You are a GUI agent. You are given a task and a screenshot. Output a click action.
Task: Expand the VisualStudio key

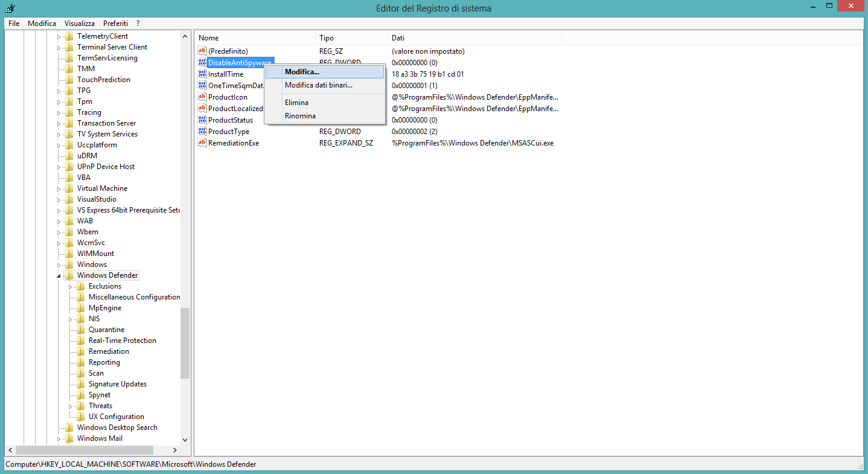[x=59, y=199]
